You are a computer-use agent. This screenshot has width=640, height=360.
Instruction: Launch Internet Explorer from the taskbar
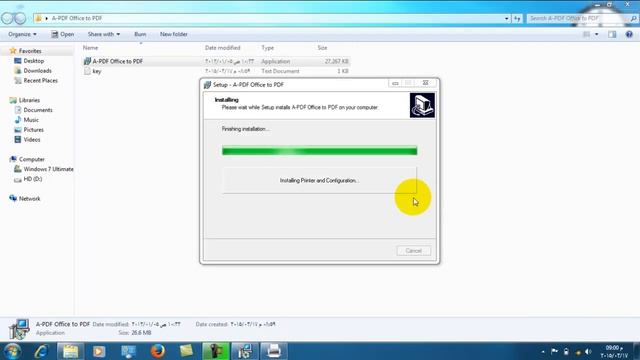(41, 351)
